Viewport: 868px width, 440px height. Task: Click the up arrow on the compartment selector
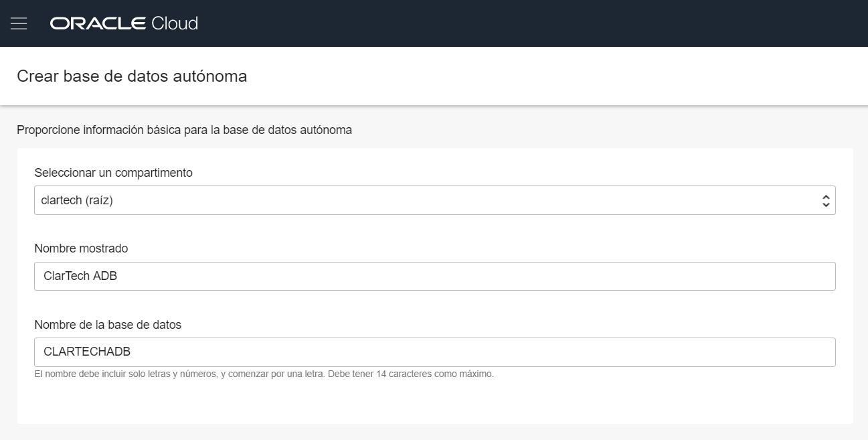click(826, 196)
